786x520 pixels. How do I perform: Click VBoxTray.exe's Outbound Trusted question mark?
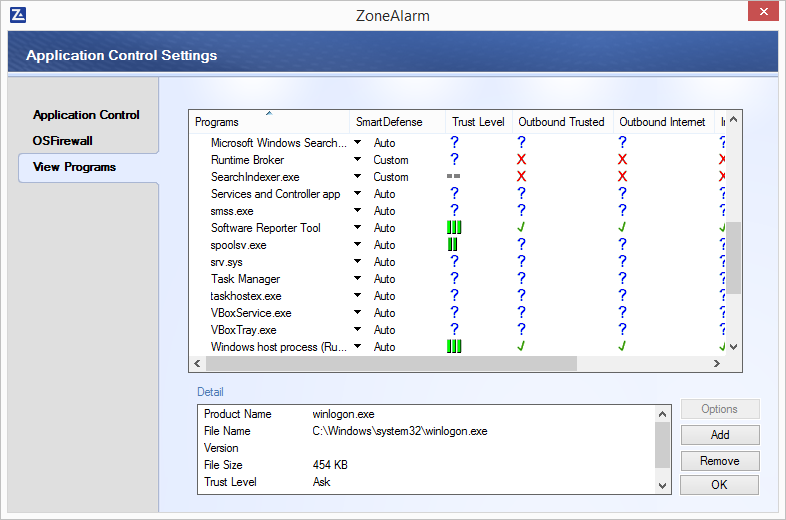521,330
